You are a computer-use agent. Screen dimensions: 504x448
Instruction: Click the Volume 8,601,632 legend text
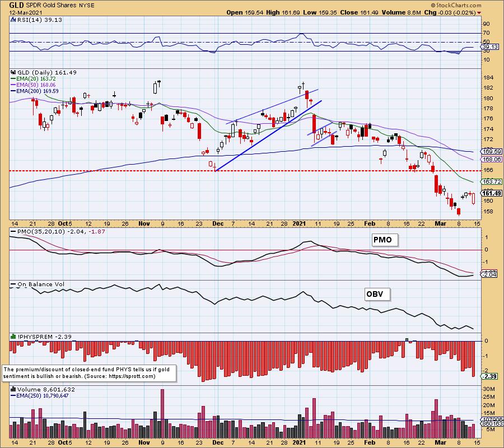(x=46, y=390)
